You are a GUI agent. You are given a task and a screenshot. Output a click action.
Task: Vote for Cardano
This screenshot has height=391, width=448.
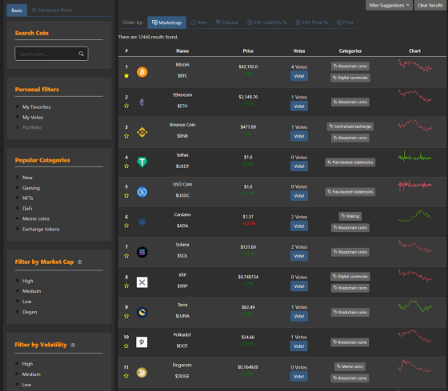click(x=299, y=226)
